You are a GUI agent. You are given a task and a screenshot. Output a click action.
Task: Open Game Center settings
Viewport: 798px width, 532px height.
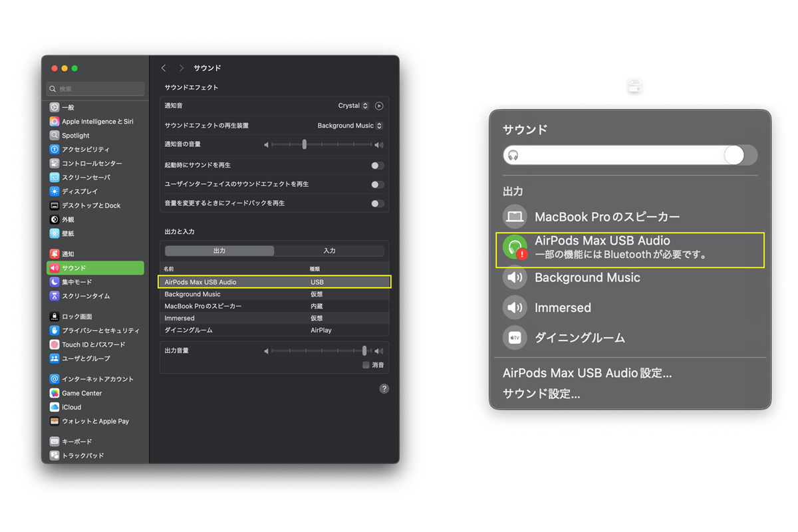coord(95,393)
